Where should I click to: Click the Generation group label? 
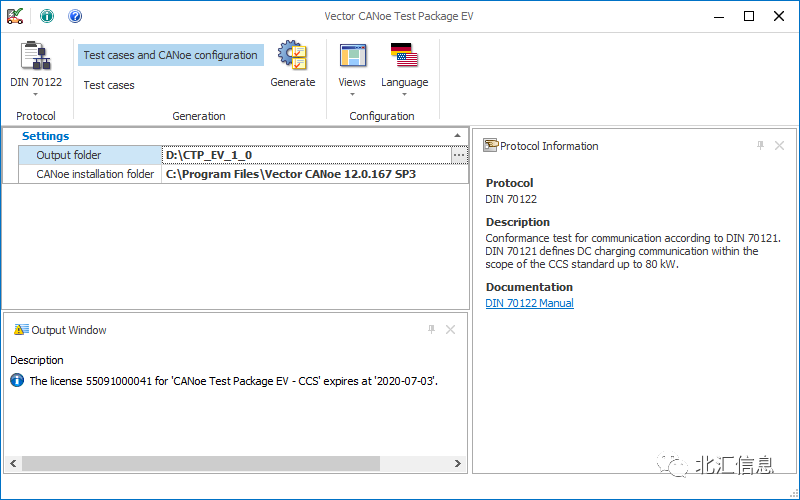199,116
